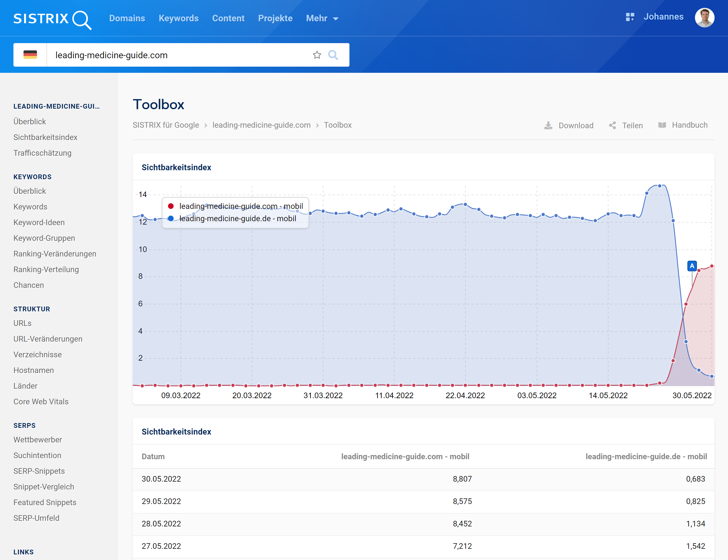
Task: Click the Download icon
Action: click(x=548, y=125)
